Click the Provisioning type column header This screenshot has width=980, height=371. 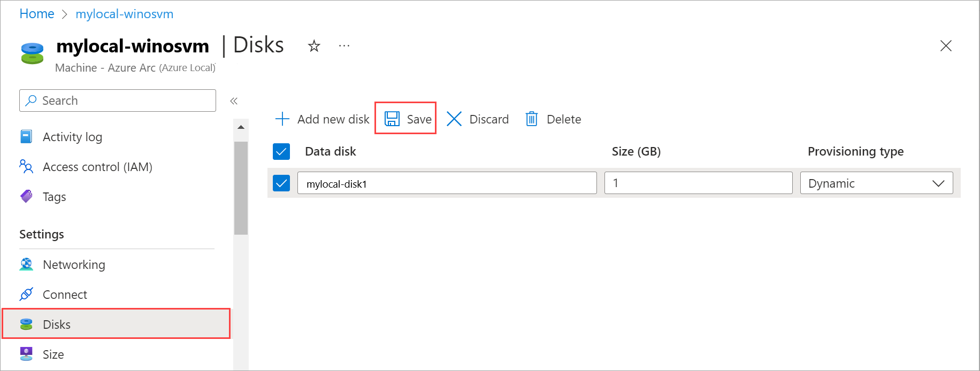pos(855,151)
